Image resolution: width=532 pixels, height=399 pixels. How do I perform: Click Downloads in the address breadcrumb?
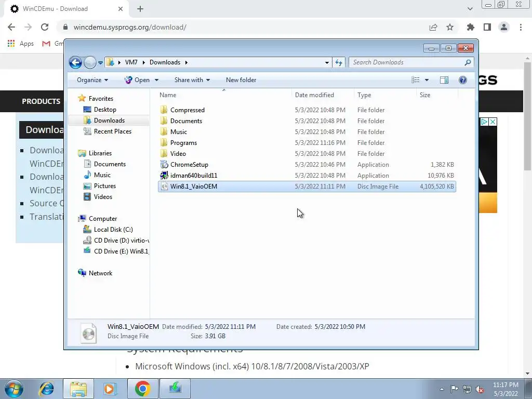click(165, 62)
